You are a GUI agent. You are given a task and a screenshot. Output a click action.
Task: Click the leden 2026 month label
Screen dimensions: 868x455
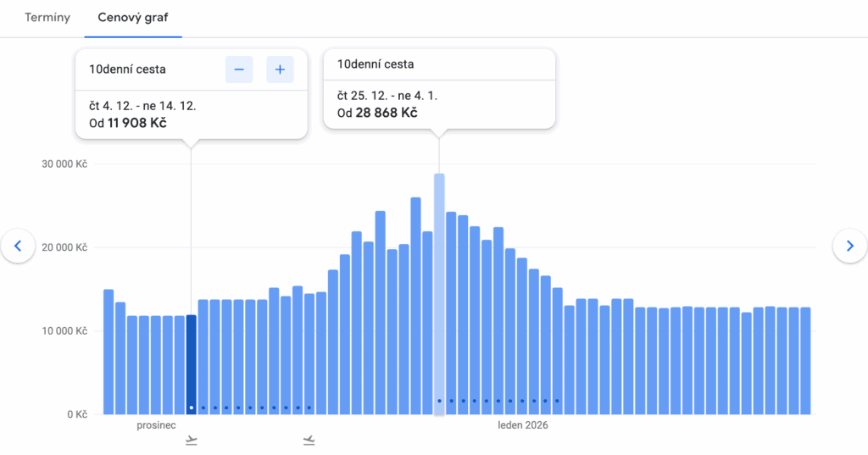(x=522, y=425)
